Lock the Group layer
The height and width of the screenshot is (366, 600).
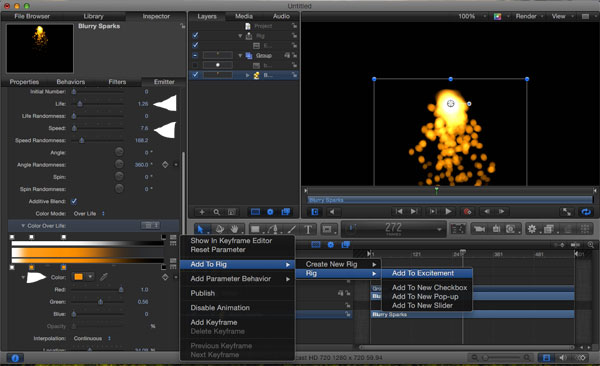[x=294, y=55]
